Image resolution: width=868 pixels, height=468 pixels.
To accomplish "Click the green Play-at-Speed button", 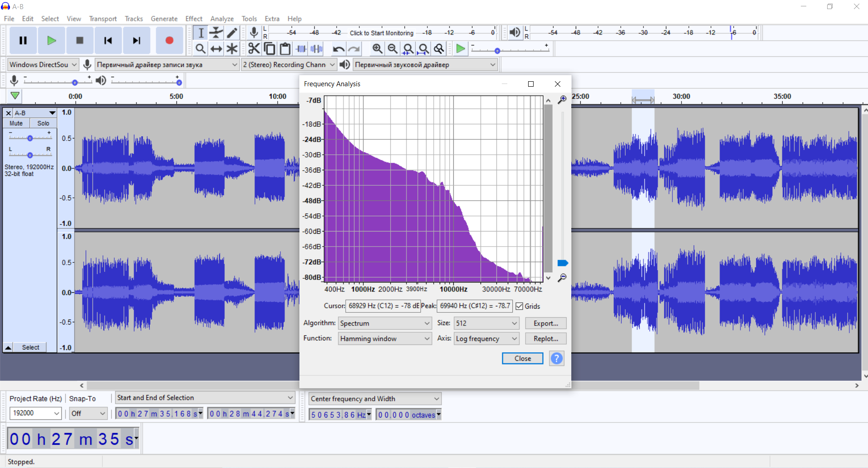I will click(461, 49).
